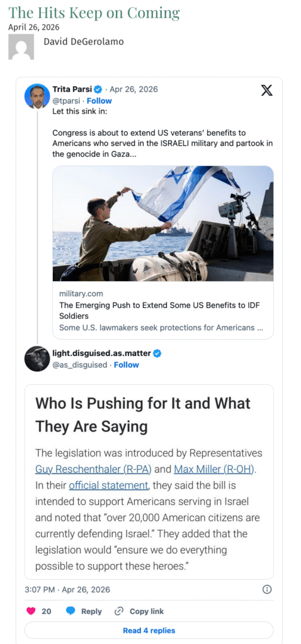Open the X logo icon in tweet
This screenshot has height=644, width=301.
[x=267, y=90]
